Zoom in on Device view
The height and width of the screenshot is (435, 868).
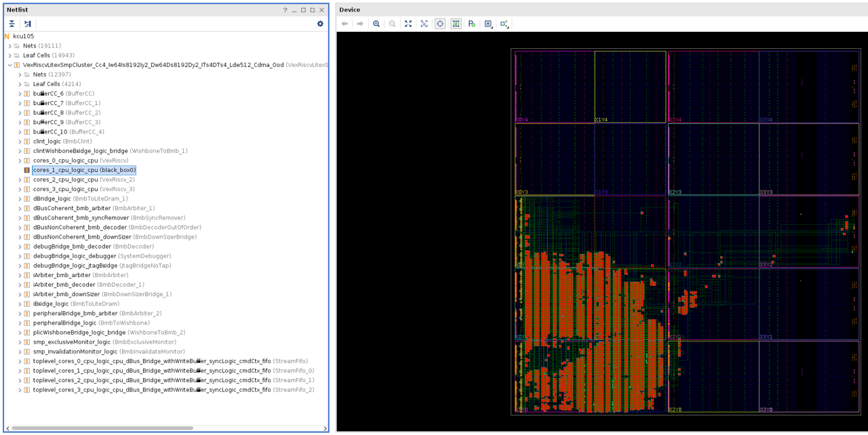(376, 24)
